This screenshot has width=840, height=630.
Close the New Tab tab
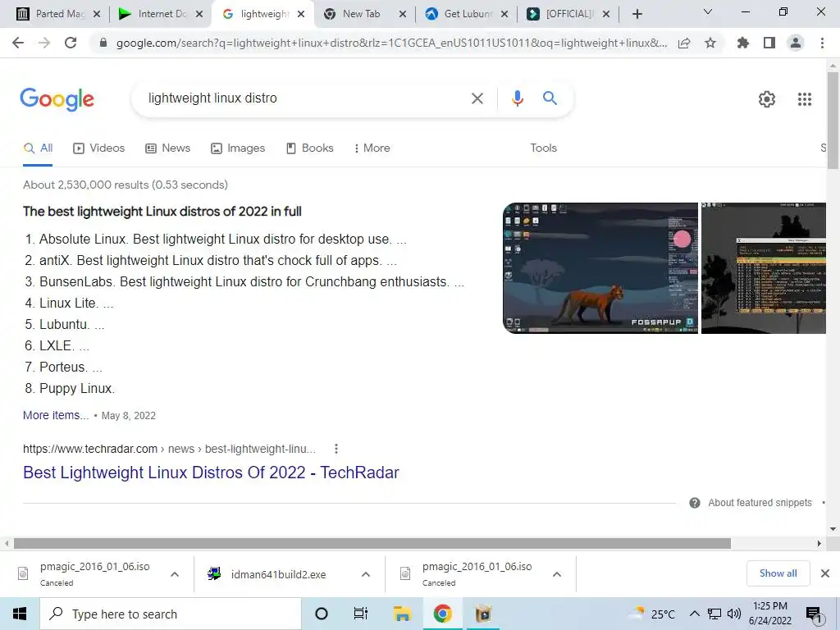[x=403, y=14]
